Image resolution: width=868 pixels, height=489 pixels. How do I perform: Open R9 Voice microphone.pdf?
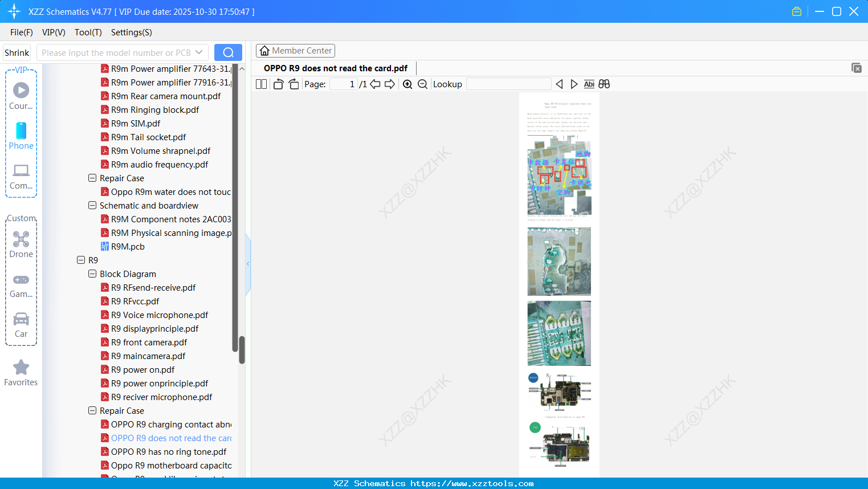pos(154,315)
